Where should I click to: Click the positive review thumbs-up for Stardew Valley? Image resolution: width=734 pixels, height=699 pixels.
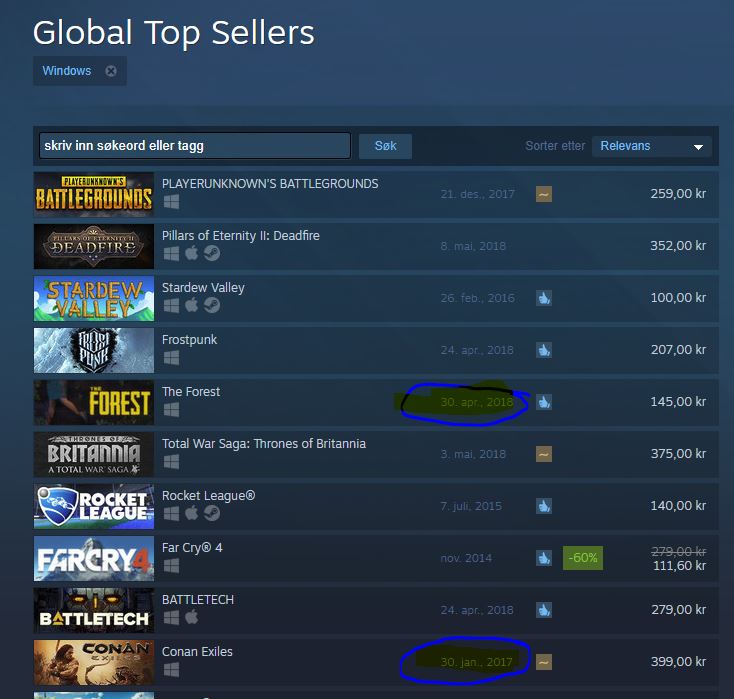click(x=543, y=298)
